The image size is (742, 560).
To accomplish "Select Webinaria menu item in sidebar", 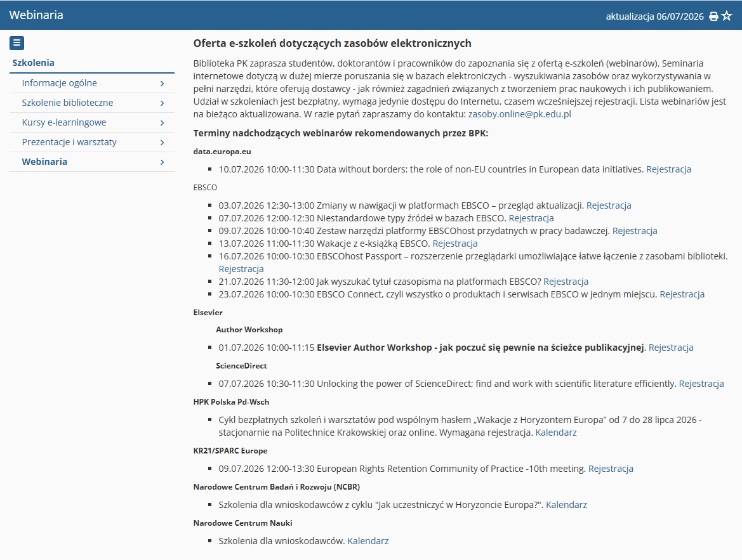I will click(x=92, y=162).
